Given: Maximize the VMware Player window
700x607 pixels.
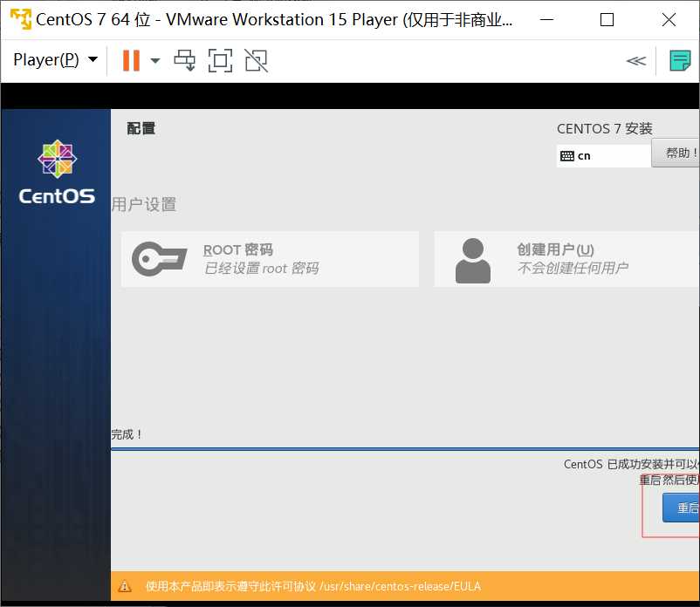Looking at the screenshot, I should click(x=607, y=20).
